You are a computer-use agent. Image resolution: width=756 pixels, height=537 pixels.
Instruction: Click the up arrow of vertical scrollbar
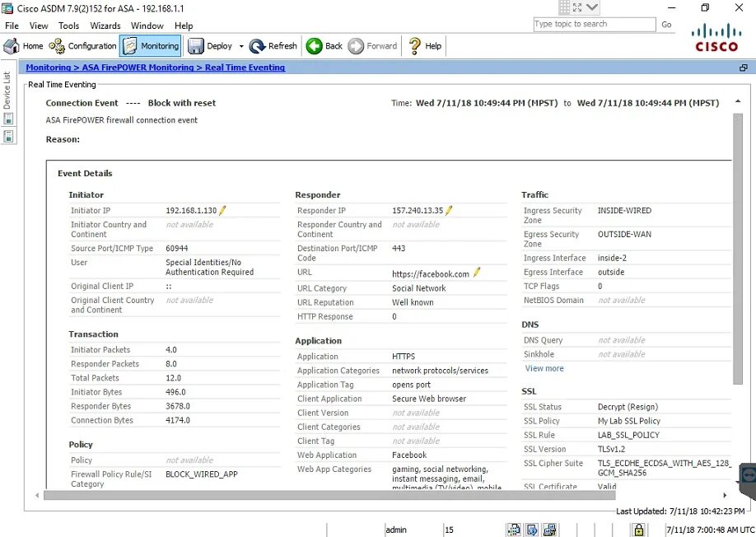click(x=738, y=101)
